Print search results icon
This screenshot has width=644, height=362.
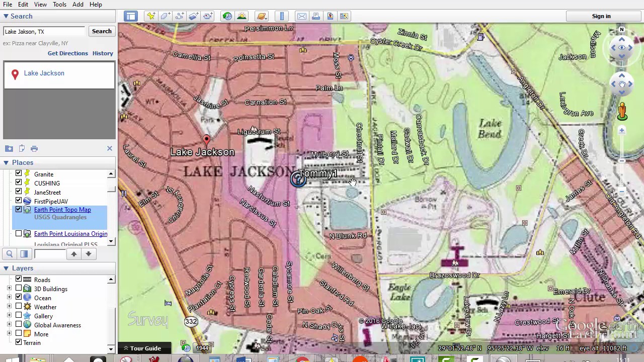(34, 148)
